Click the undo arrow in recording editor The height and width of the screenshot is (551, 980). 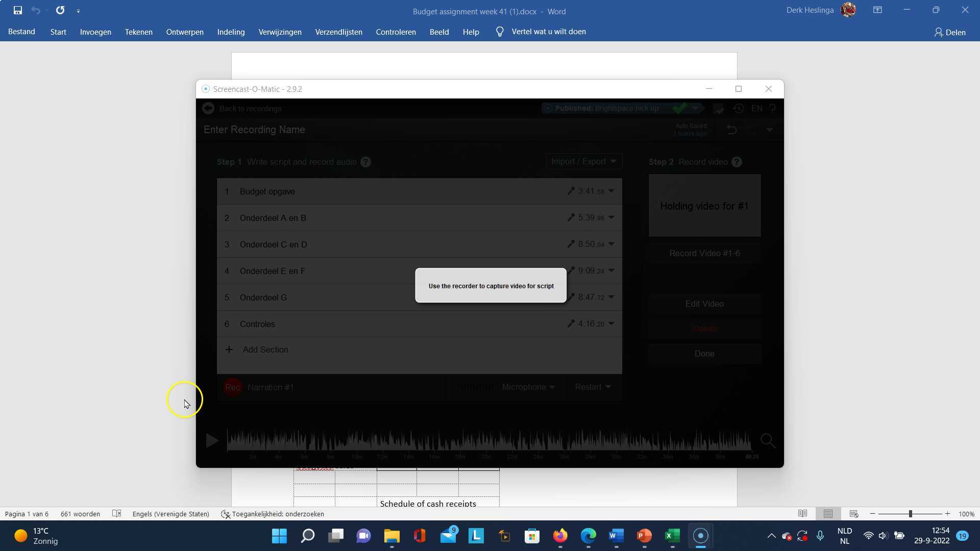point(731,130)
